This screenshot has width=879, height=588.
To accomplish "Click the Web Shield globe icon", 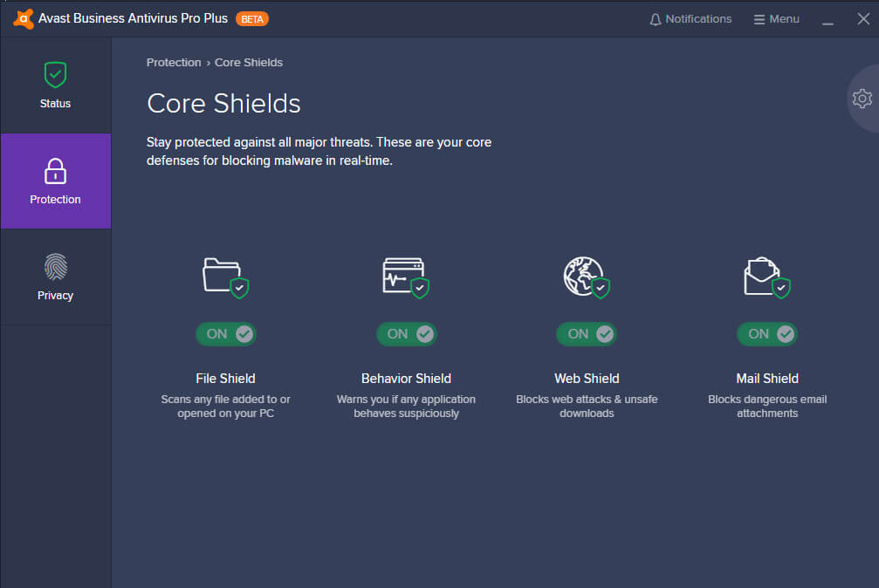I will 587,276.
